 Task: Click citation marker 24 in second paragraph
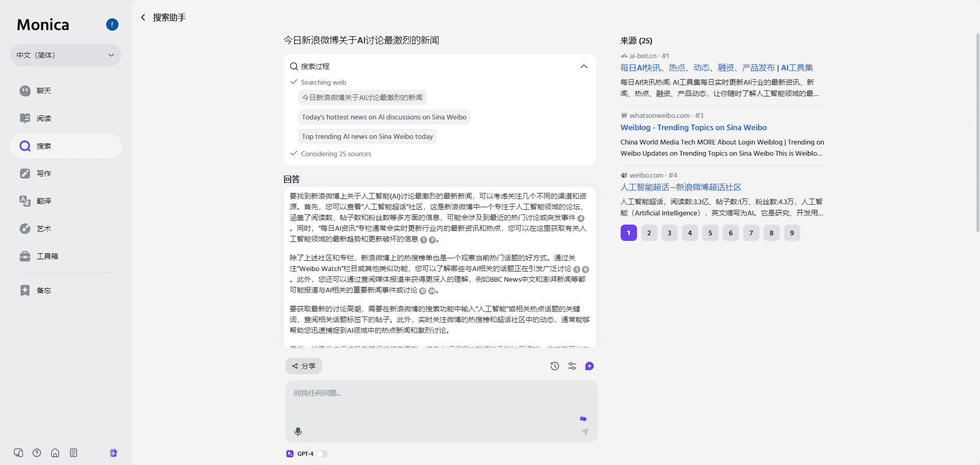[x=432, y=291]
